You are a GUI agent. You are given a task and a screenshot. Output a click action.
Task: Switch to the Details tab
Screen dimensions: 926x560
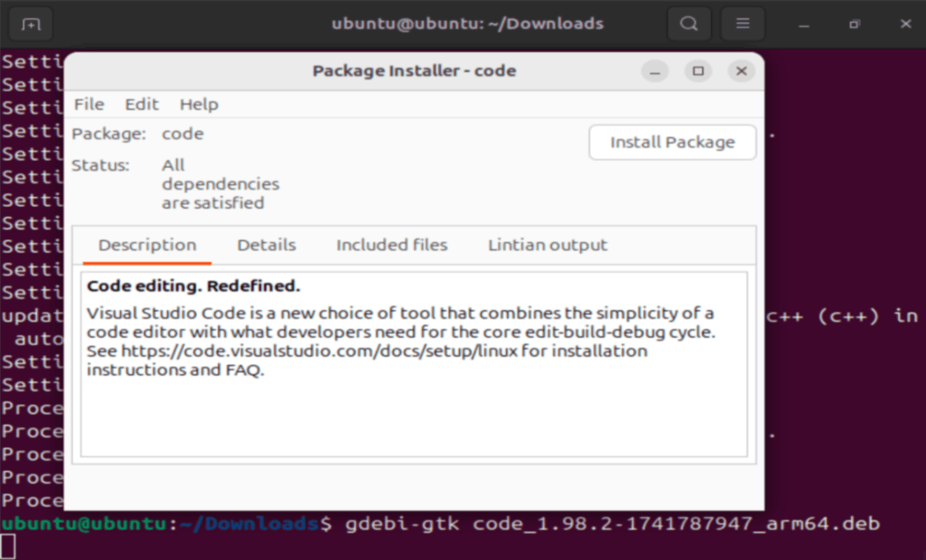[x=266, y=245]
